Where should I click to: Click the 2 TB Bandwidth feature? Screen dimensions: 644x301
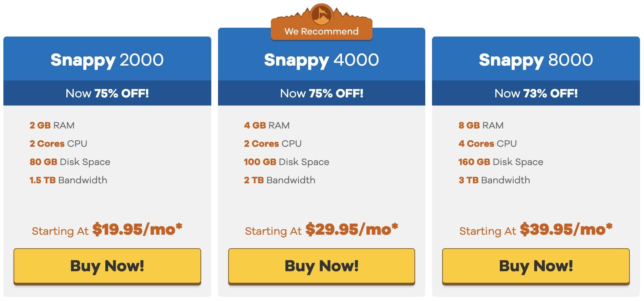click(280, 180)
